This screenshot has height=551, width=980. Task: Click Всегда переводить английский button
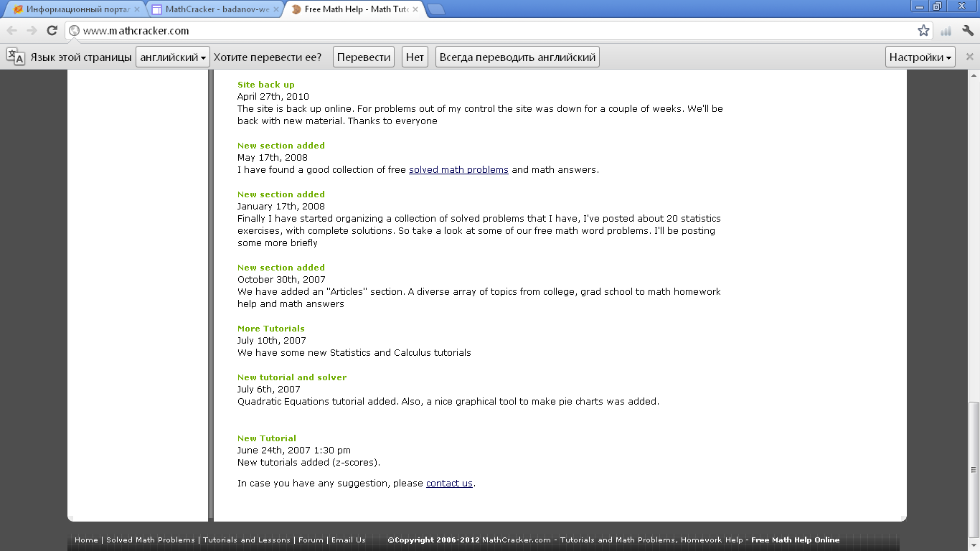(517, 57)
